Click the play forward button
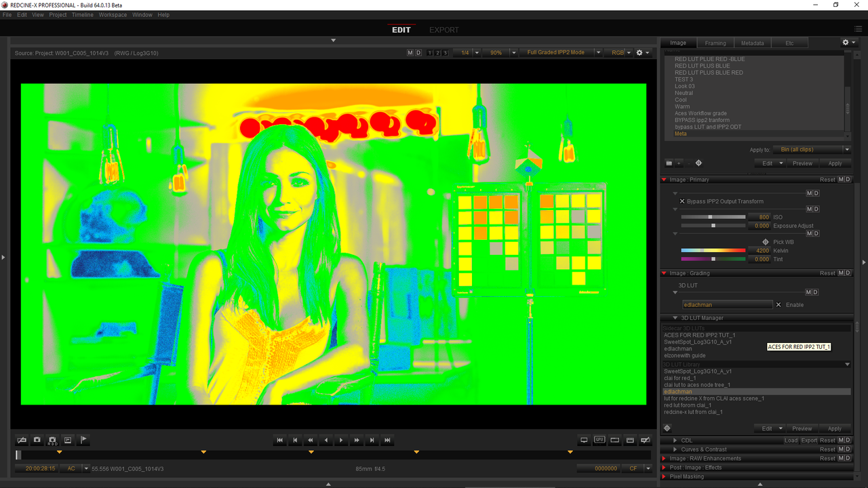868x488 pixels. coord(341,440)
